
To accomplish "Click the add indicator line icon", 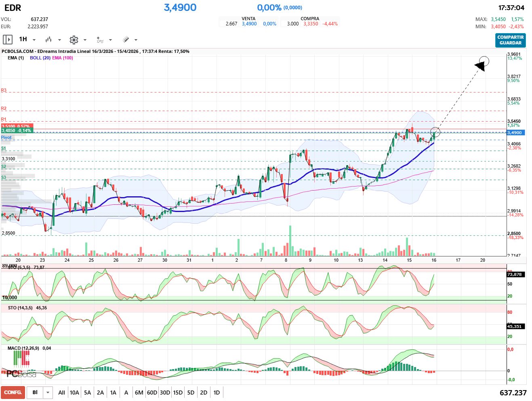I will tap(100, 40).
